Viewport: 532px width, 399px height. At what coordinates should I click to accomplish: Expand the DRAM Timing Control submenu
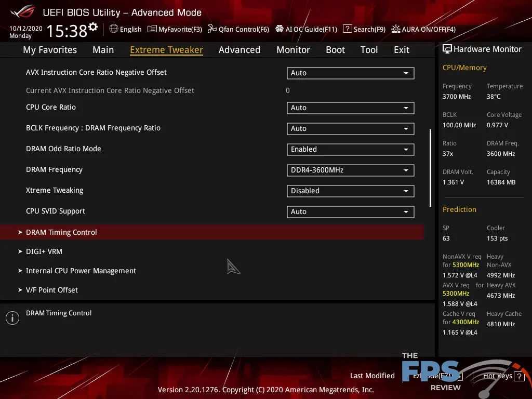pyautogui.click(x=212, y=232)
